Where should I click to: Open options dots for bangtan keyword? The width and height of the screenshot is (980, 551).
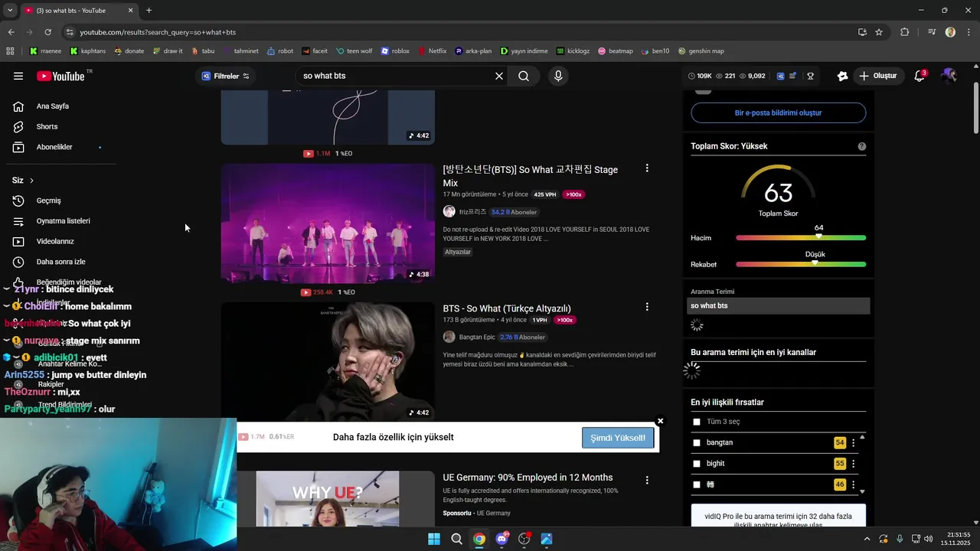(854, 443)
